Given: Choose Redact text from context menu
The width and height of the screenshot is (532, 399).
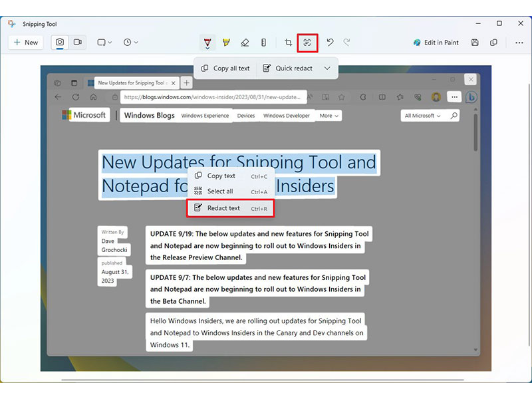Looking at the screenshot, I should 230,208.
